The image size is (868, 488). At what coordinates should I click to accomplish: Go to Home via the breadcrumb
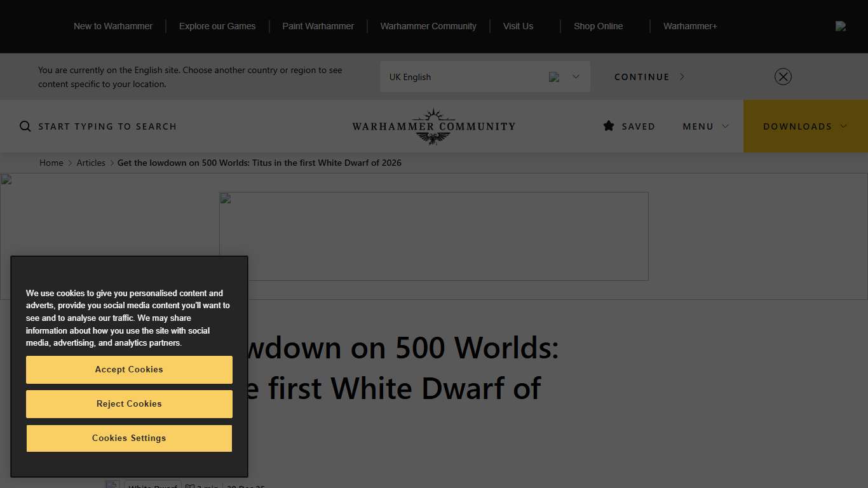tap(51, 163)
